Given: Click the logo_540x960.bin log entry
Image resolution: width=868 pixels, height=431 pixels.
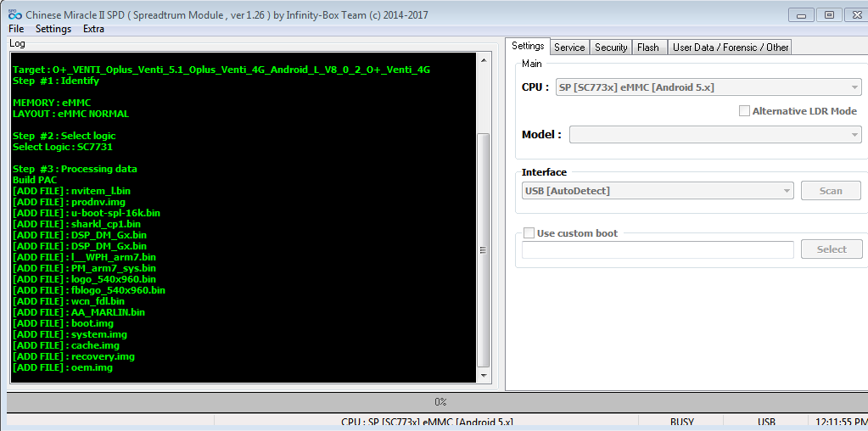Looking at the screenshot, I should [84, 279].
